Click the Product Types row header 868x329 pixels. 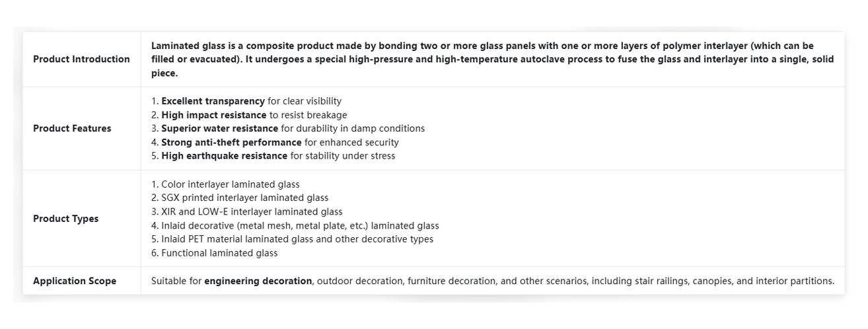[65, 219]
